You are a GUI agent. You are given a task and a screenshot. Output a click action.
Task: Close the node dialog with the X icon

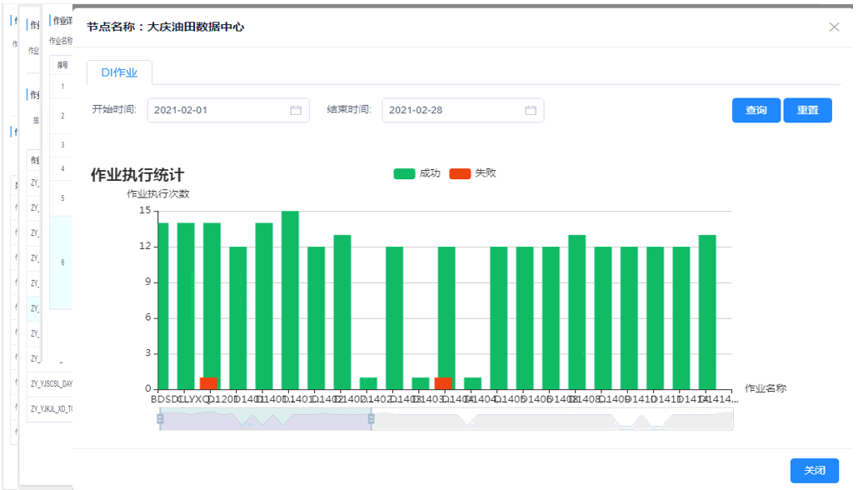(x=834, y=27)
